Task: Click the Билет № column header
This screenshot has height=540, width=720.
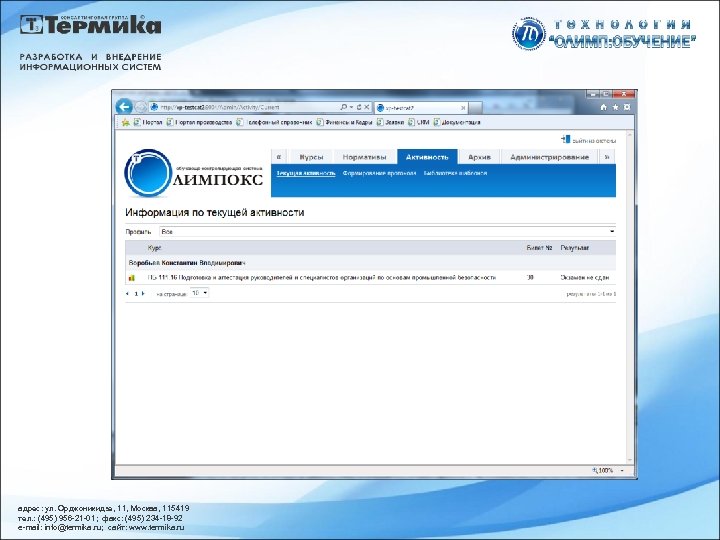Action: [539, 248]
